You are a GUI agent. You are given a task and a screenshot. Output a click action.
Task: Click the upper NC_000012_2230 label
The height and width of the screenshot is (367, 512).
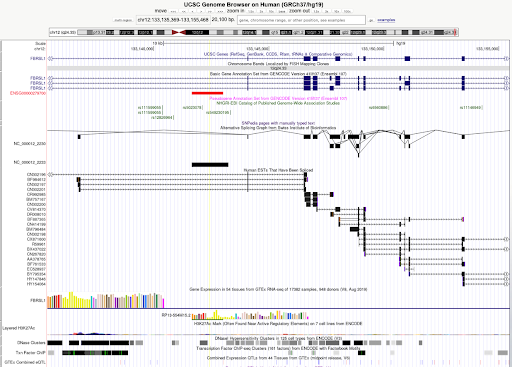pyautogui.click(x=29, y=144)
